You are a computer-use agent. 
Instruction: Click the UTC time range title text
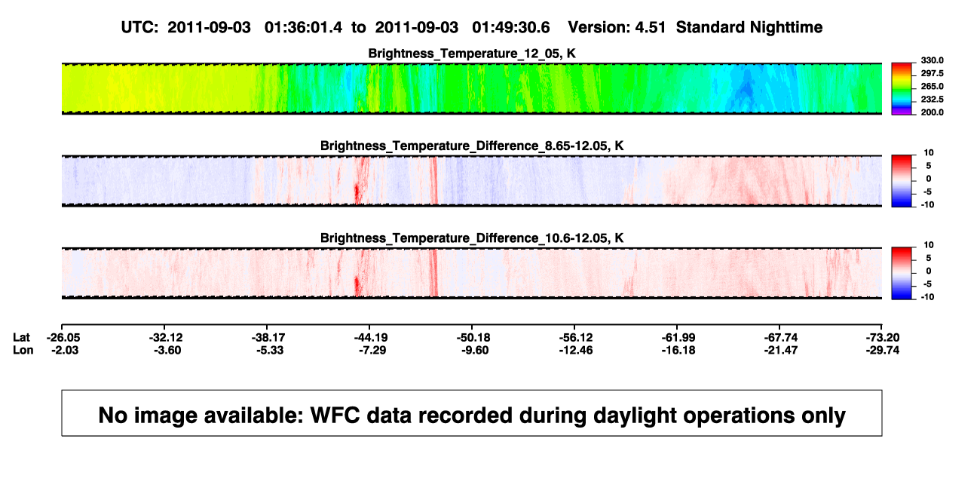[471, 27]
